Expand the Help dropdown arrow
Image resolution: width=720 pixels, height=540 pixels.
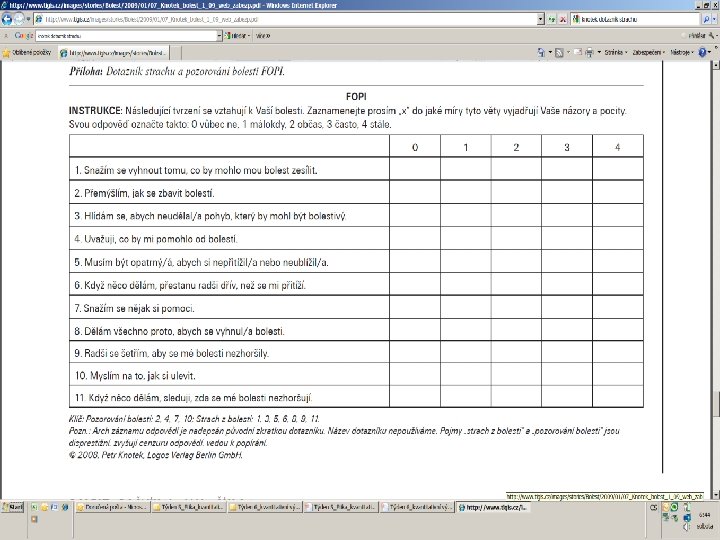click(711, 53)
